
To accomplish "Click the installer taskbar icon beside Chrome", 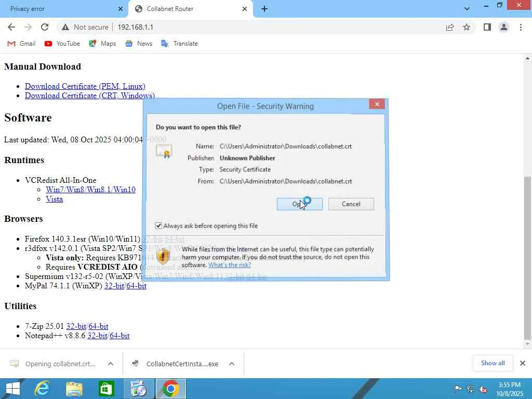I will 138,389.
